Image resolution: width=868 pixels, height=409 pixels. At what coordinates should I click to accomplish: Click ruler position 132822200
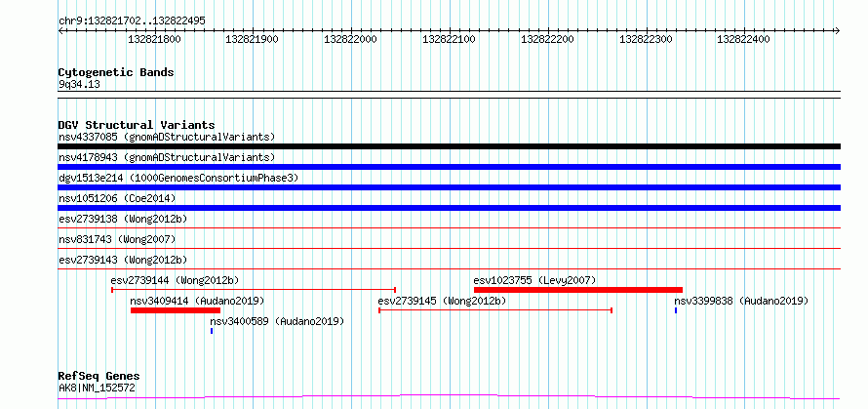(547, 39)
